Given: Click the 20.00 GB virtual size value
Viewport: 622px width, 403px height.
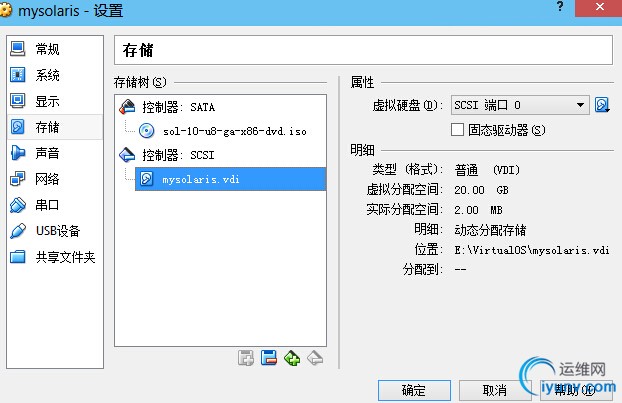Looking at the screenshot, I should [481, 190].
